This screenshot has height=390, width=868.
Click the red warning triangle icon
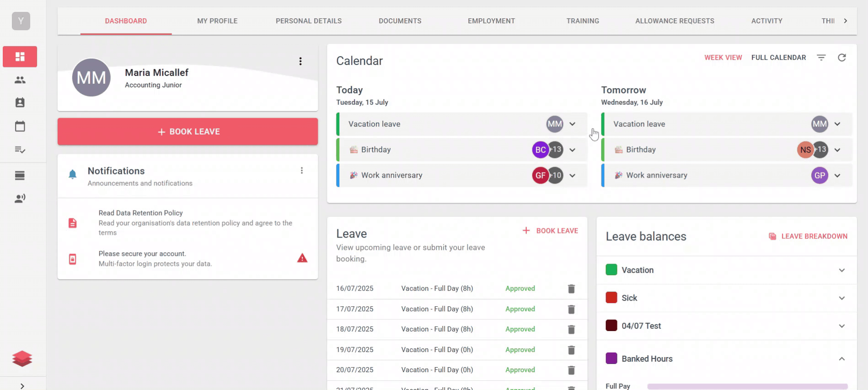[302, 258]
